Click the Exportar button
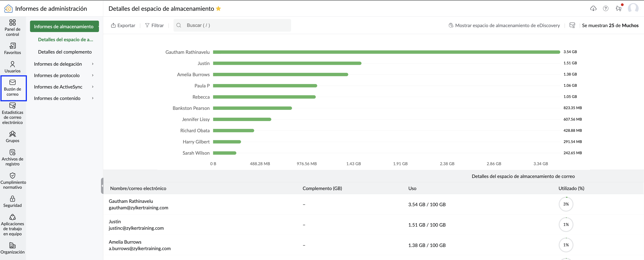 point(123,25)
